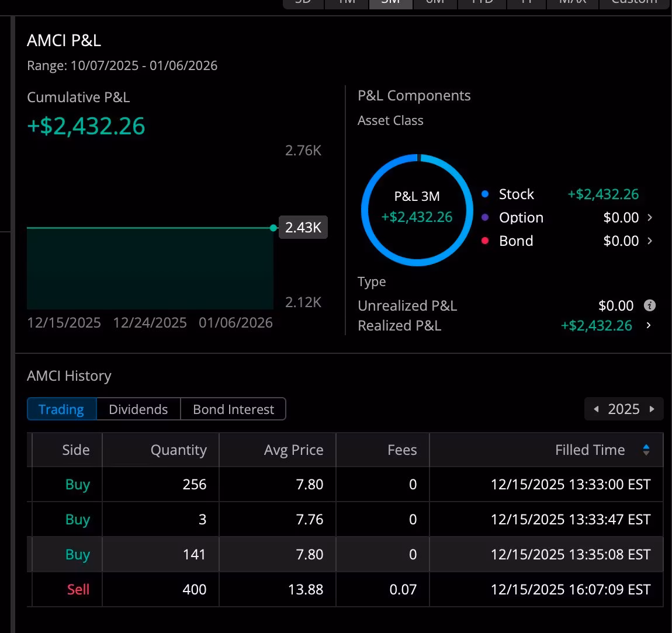
Task: Go to next year with right arrow
Action: click(x=652, y=409)
